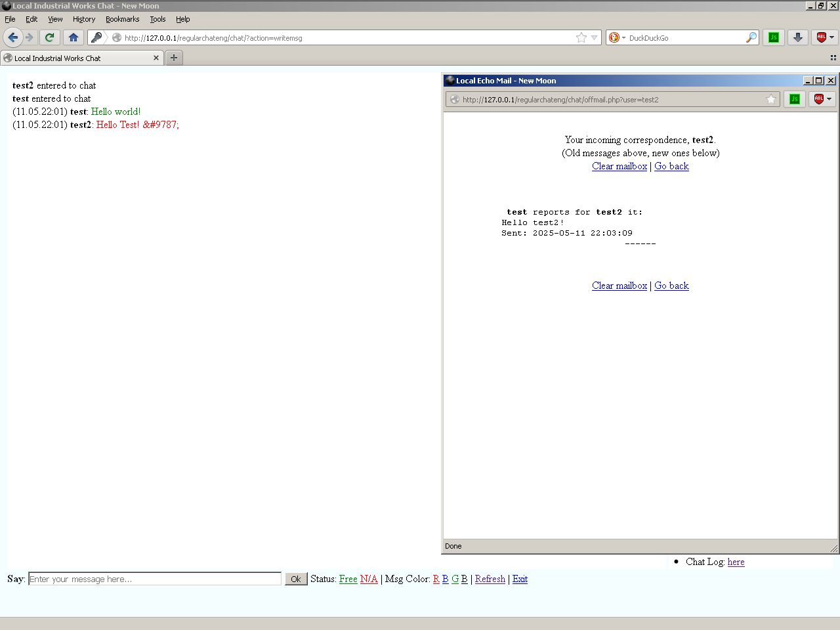Image resolution: width=840 pixels, height=630 pixels.
Task: Expand the address bar history dropdown arrow
Action: pyautogui.click(x=594, y=37)
